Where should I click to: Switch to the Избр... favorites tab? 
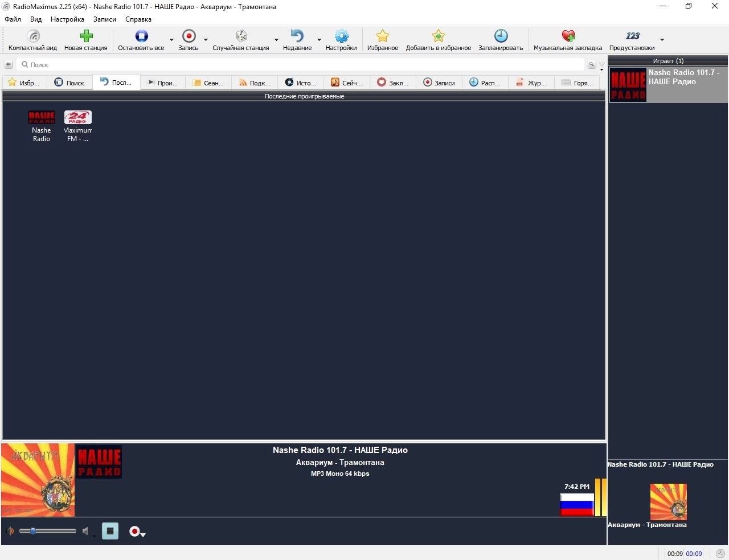tap(24, 83)
